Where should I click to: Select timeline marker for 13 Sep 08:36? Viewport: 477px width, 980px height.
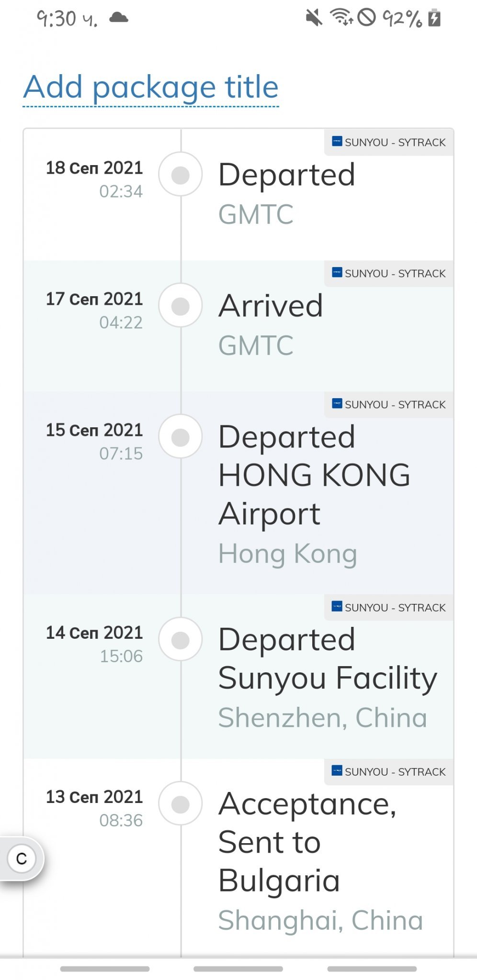click(181, 804)
